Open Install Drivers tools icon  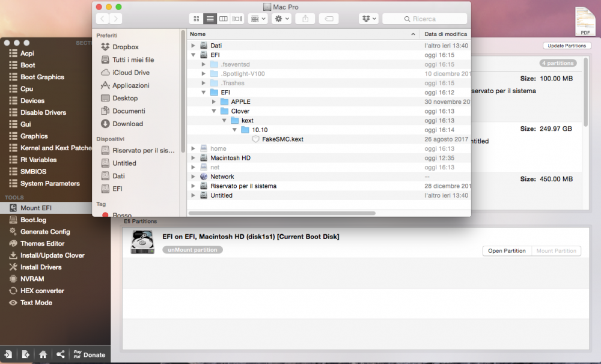(13, 267)
